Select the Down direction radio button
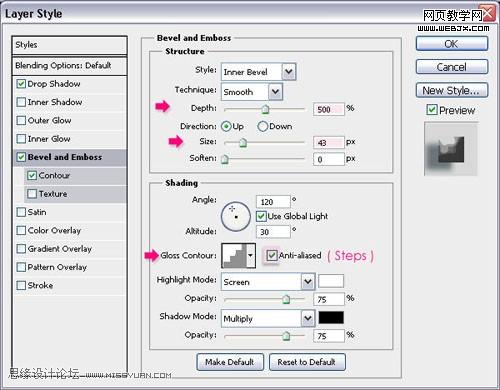The width and height of the screenshot is (500, 390). pos(263,126)
